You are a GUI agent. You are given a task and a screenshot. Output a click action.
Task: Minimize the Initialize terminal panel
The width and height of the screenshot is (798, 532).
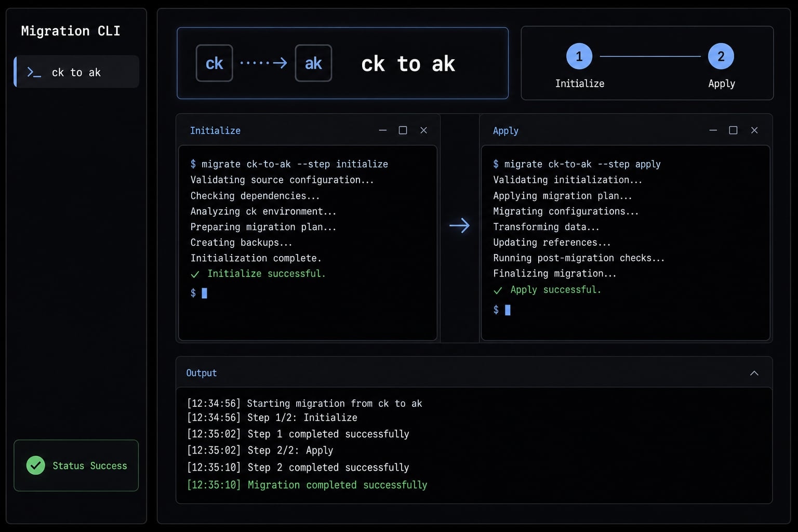point(383,130)
